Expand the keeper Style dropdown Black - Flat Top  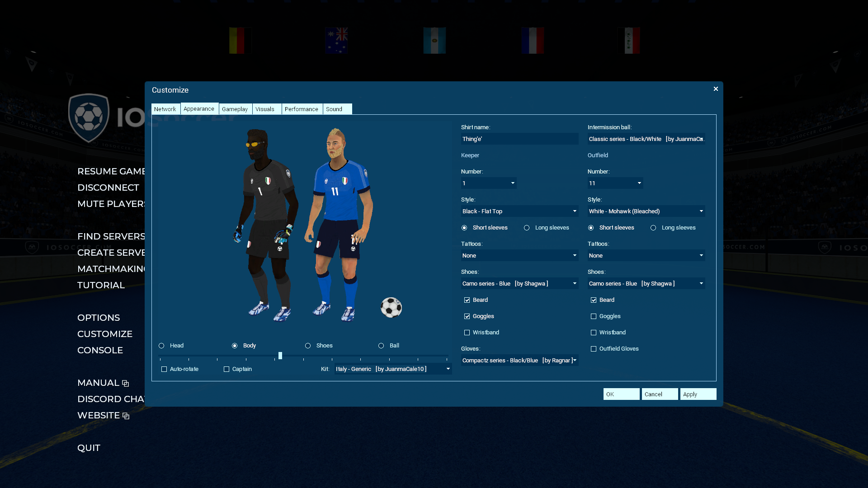coord(519,211)
